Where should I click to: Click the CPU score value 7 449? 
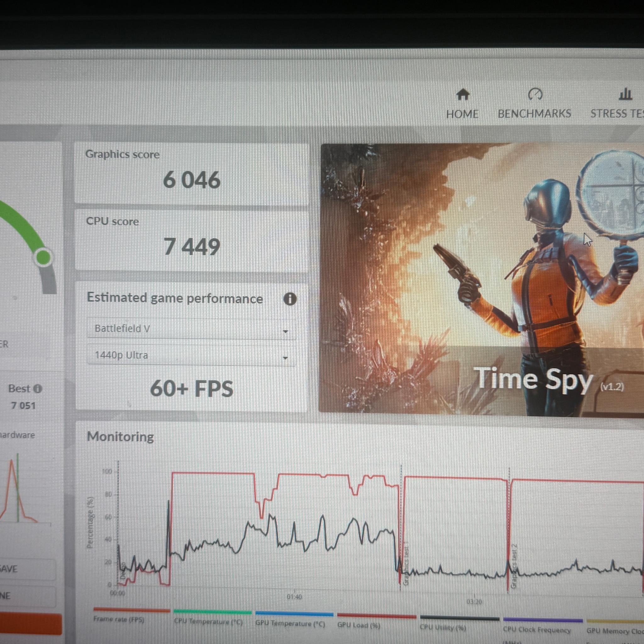point(192,247)
